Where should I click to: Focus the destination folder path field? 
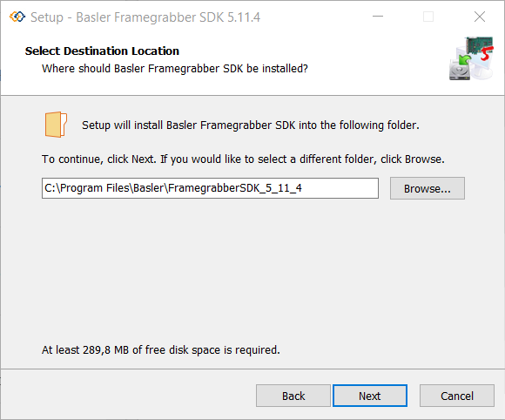[210, 188]
